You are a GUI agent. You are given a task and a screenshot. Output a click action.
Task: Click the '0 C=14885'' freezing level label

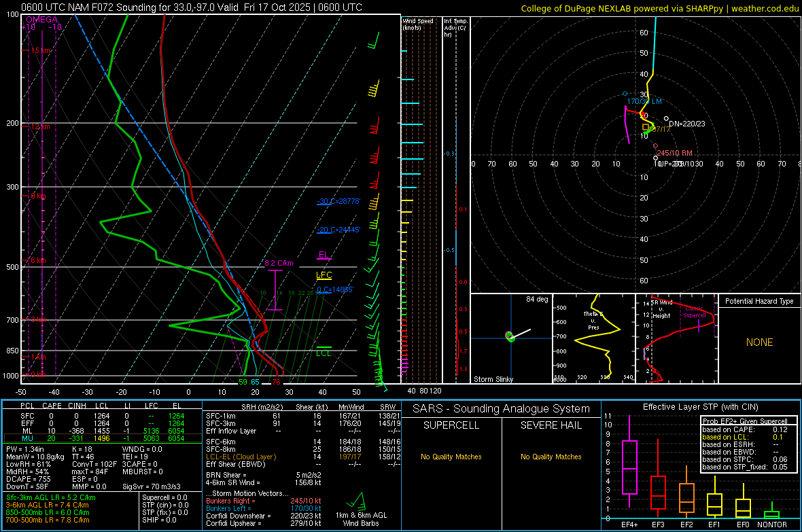pos(335,290)
